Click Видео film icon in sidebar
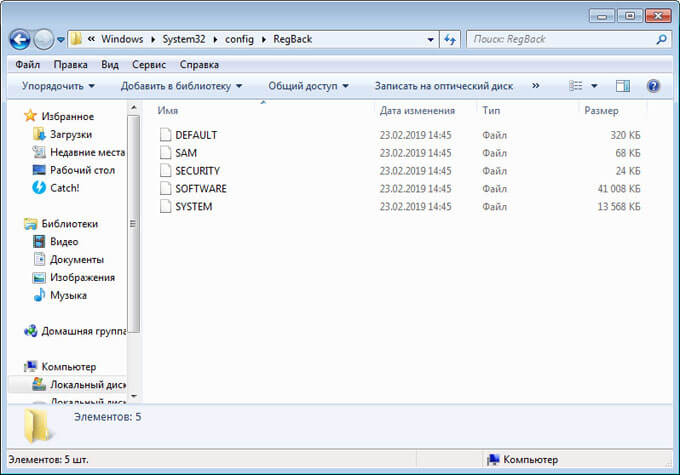 click(39, 241)
